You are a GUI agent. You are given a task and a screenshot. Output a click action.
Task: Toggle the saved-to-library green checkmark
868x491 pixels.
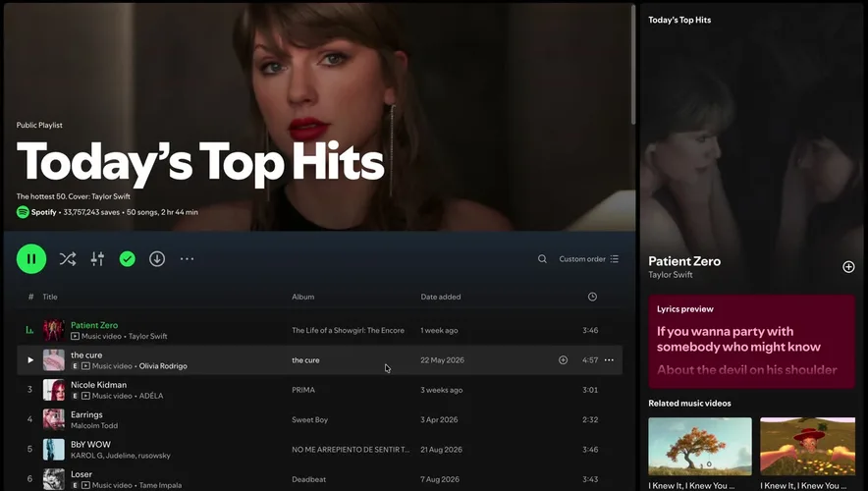pyautogui.click(x=128, y=258)
